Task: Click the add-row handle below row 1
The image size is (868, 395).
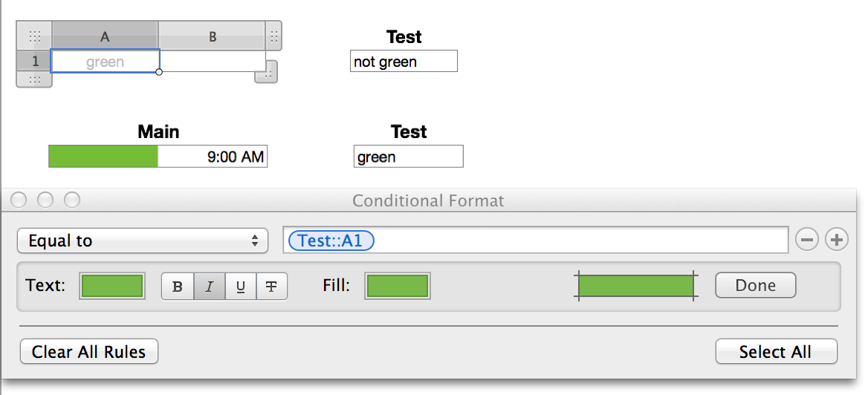Action: (34, 79)
